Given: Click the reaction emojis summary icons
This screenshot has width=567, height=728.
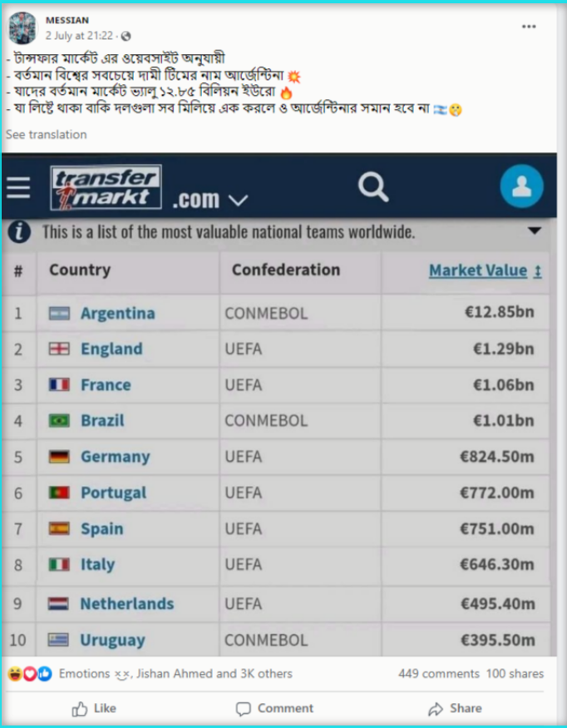Looking at the screenshot, I should [30, 673].
